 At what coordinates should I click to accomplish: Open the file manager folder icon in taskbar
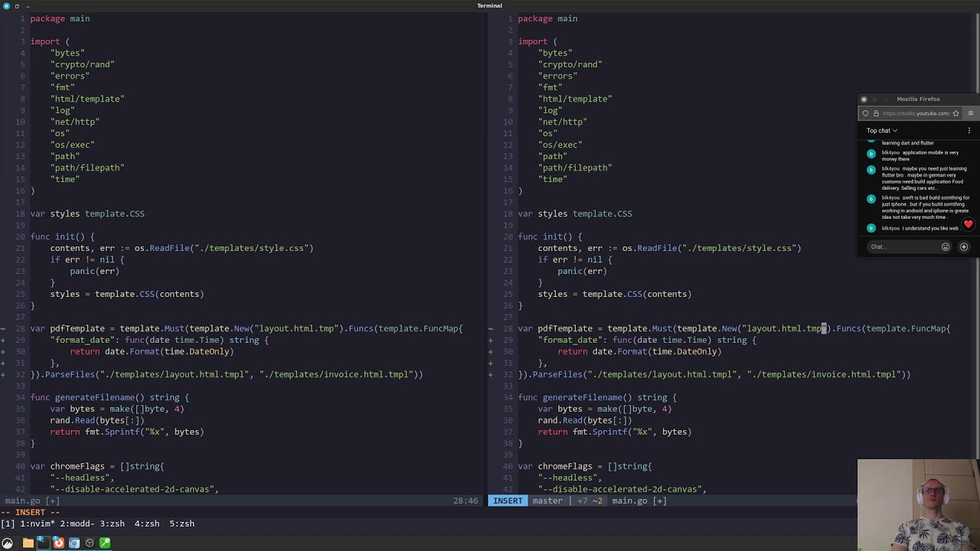pos(28,543)
